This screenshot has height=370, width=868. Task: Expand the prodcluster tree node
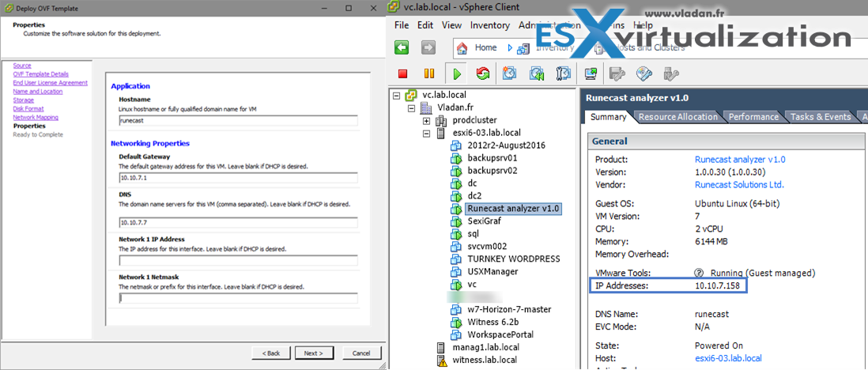pos(426,120)
